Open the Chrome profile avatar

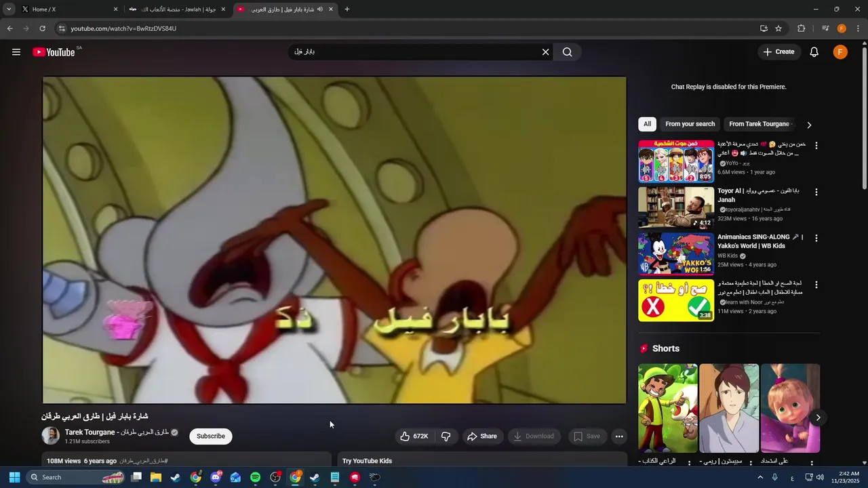click(x=842, y=28)
